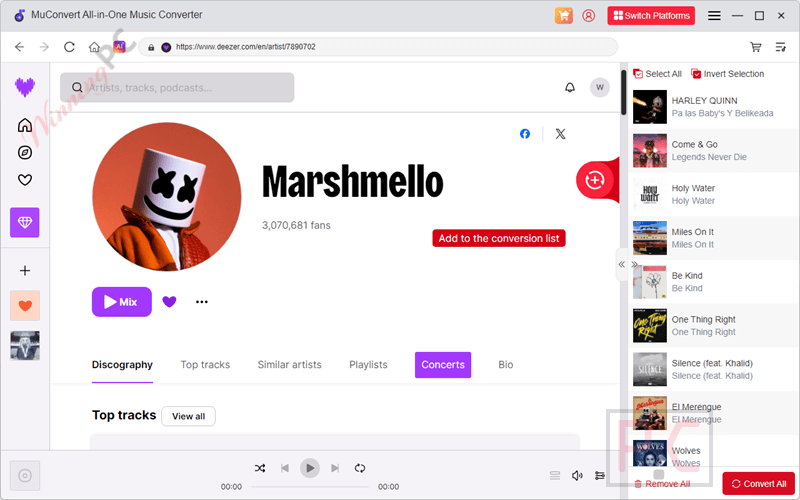Image resolution: width=800 pixels, height=500 pixels.
Task: Click View all next to Top tracks
Action: pos(188,416)
